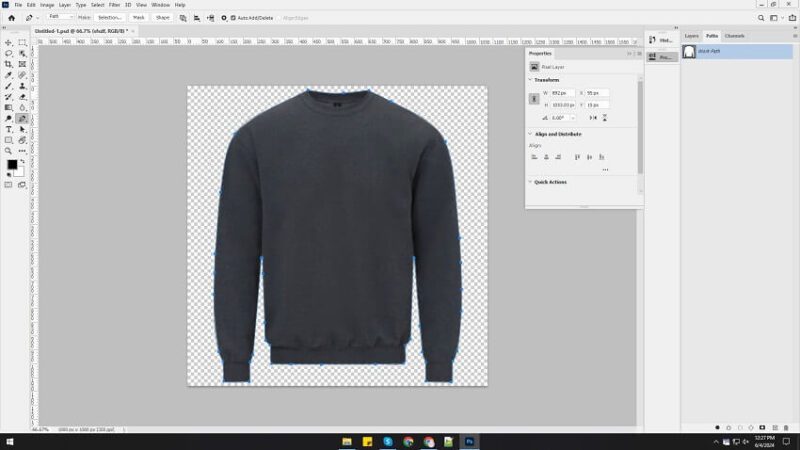Image resolution: width=800 pixels, height=450 pixels.
Task: Select the Pen tool in toolbox
Action: coord(22,118)
